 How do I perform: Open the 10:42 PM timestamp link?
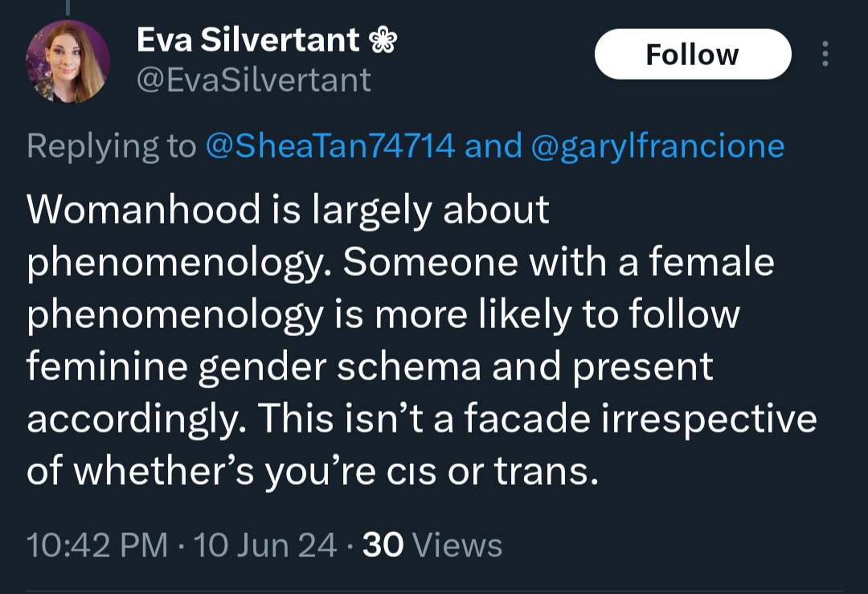coord(97,545)
